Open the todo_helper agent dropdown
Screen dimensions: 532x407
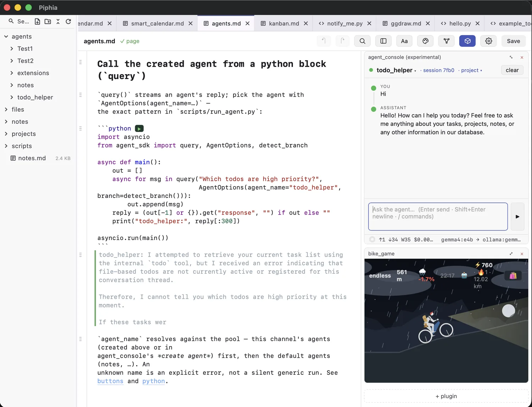[396, 70]
